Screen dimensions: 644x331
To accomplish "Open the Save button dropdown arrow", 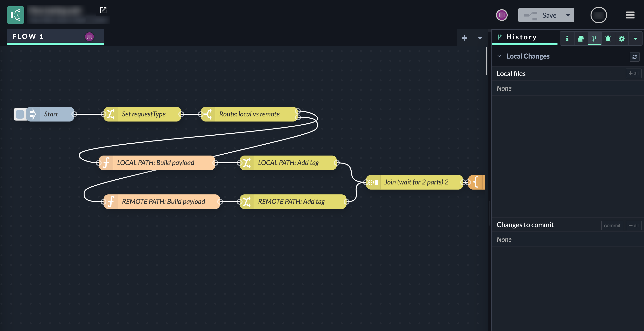I will point(568,15).
